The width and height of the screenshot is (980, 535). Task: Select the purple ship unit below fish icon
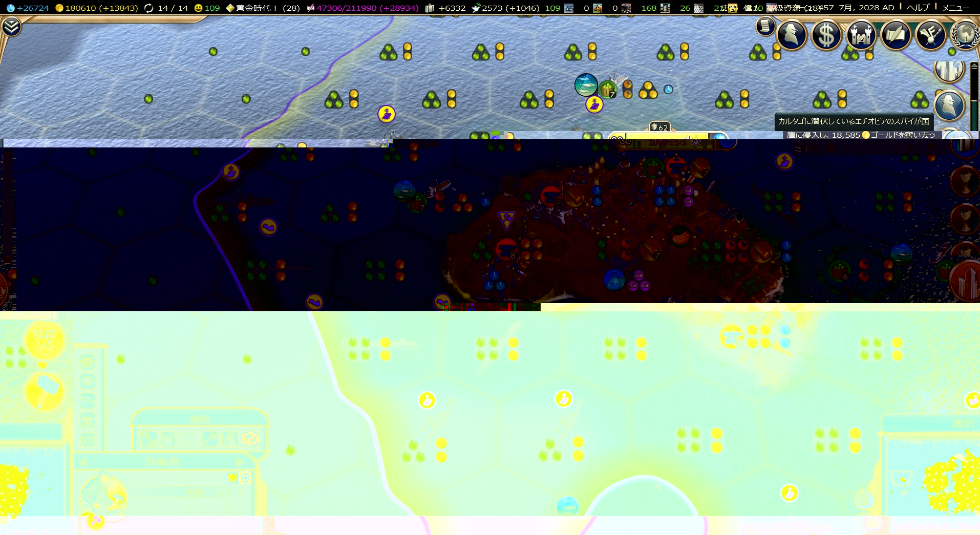pos(594,104)
